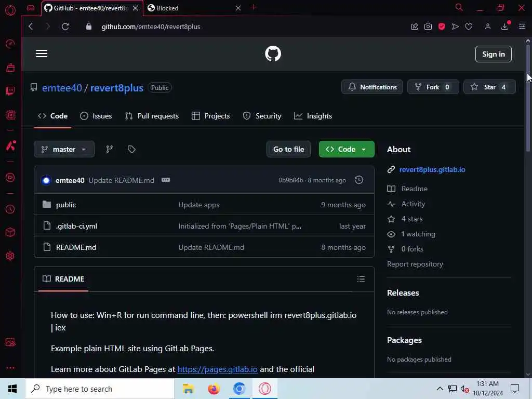Open GX Control speedometer icon in sidebar
532x399 pixels.
pos(10,44)
